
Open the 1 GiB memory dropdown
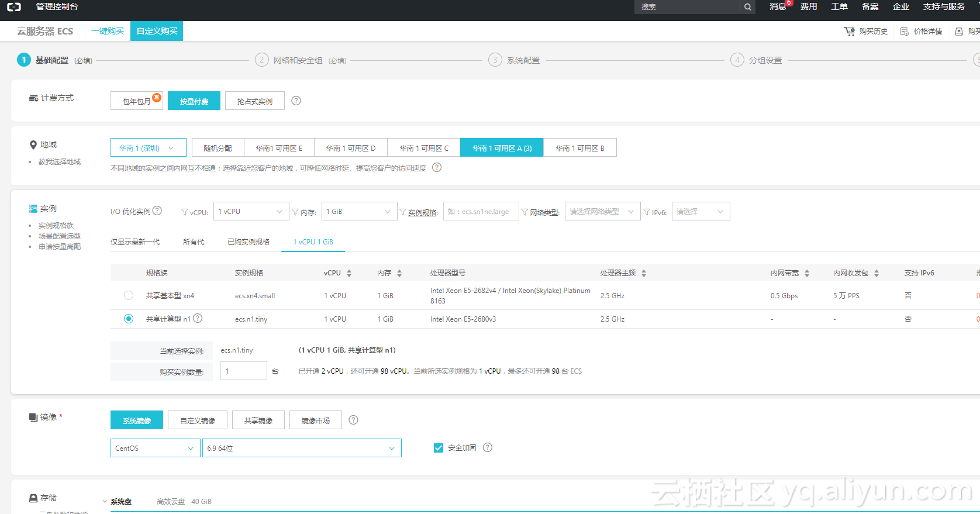[359, 211]
